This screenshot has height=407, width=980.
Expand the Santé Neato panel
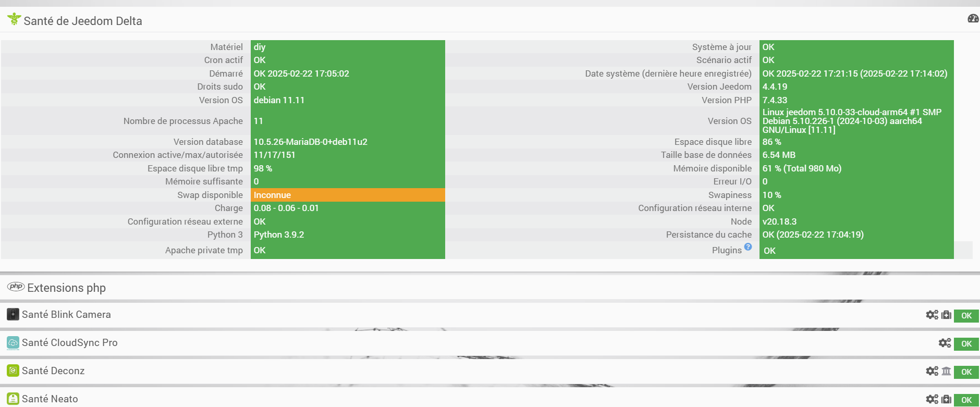(50, 399)
